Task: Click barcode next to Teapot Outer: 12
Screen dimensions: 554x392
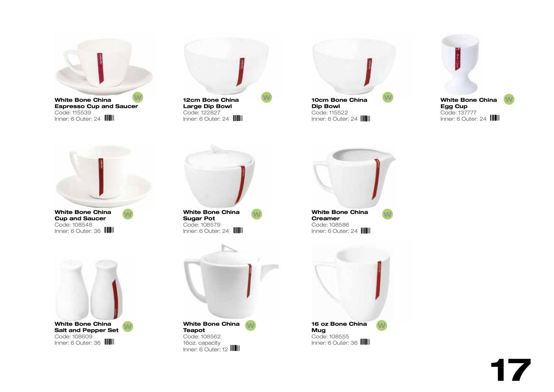Action: 235,348
